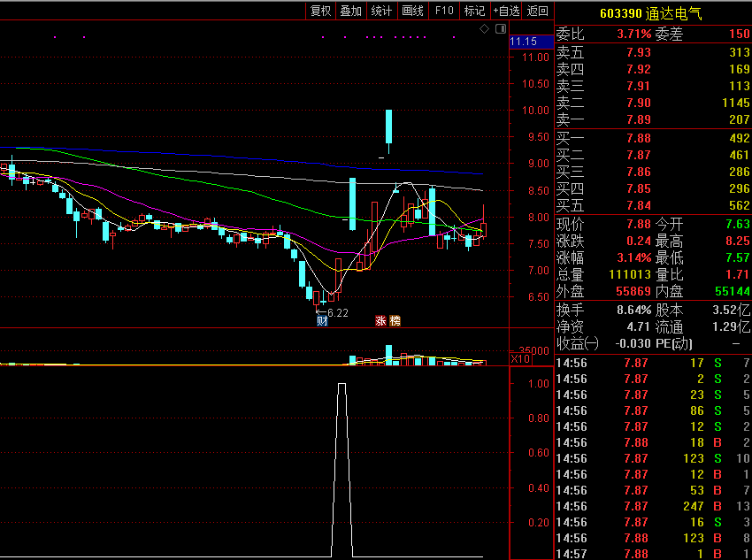Open F10 company information
Screen dimensions: 752x560
[x=444, y=11]
